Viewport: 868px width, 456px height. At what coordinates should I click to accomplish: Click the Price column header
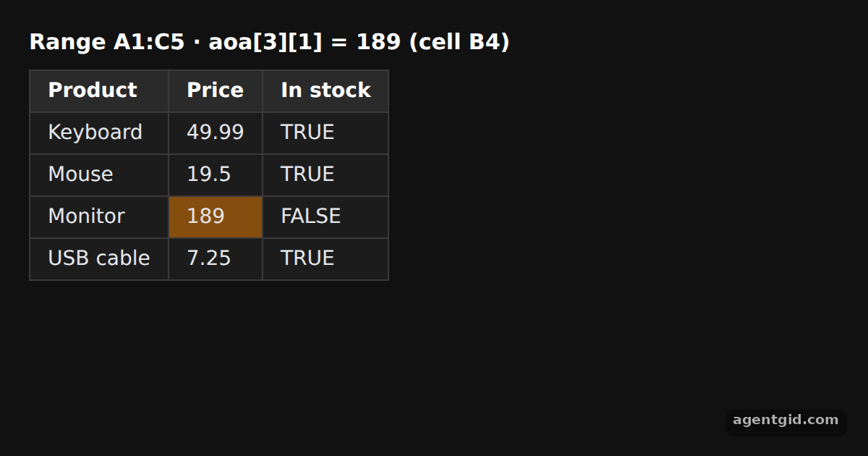pos(216,91)
